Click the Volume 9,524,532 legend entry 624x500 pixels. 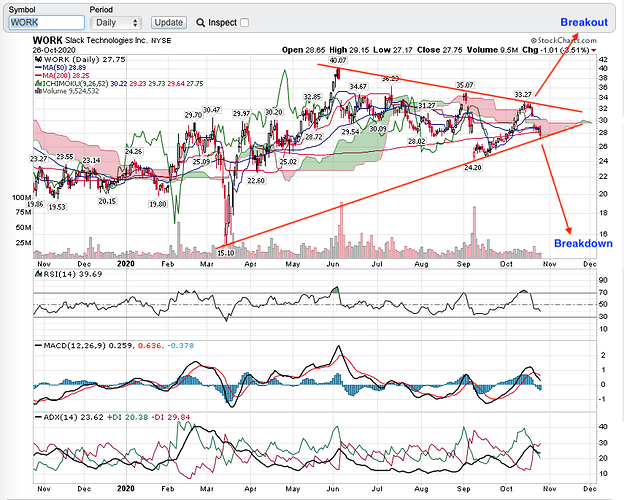(67, 91)
